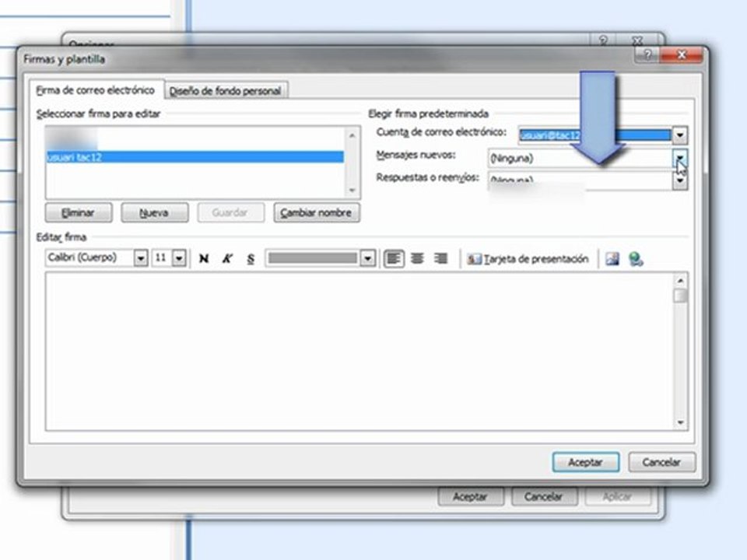Image resolution: width=747 pixels, height=560 pixels.
Task: Click the Eliminar button
Action: 79,212
